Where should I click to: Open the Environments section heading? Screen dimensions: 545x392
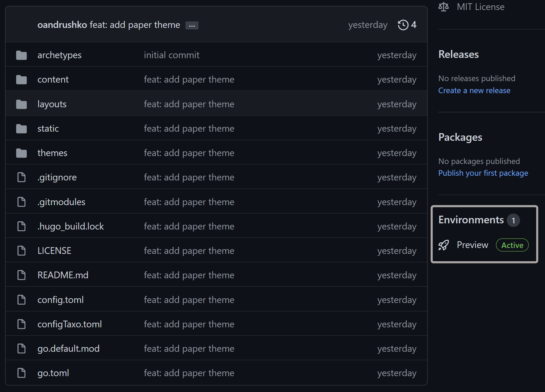click(471, 220)
